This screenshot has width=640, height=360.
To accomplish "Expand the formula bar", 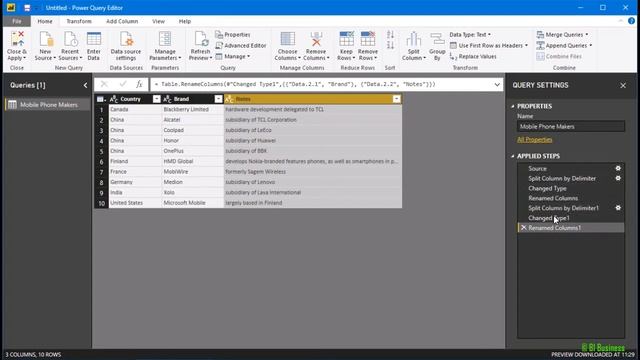I will coord(497,85).
